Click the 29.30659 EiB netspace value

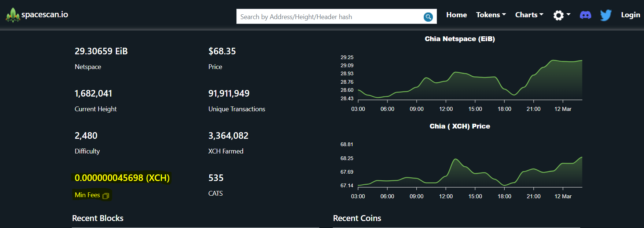tap(101, 51)
